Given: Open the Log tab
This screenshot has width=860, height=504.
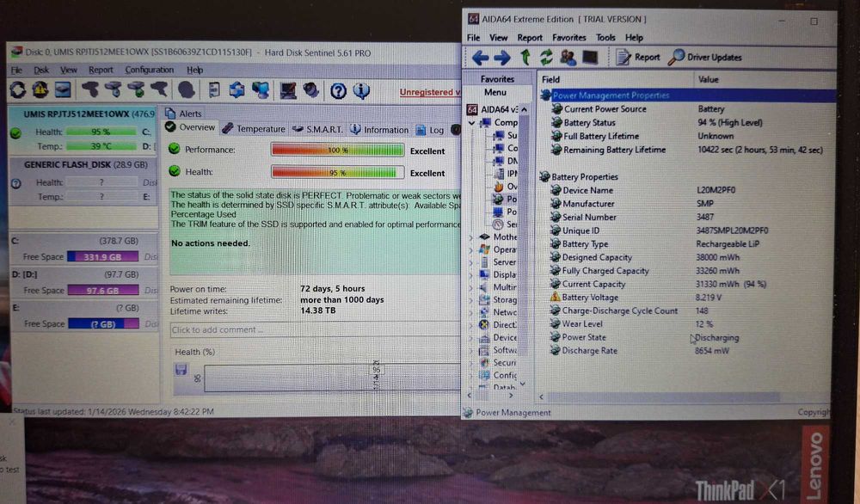Looking at the screenshot, I should [430, 130].
